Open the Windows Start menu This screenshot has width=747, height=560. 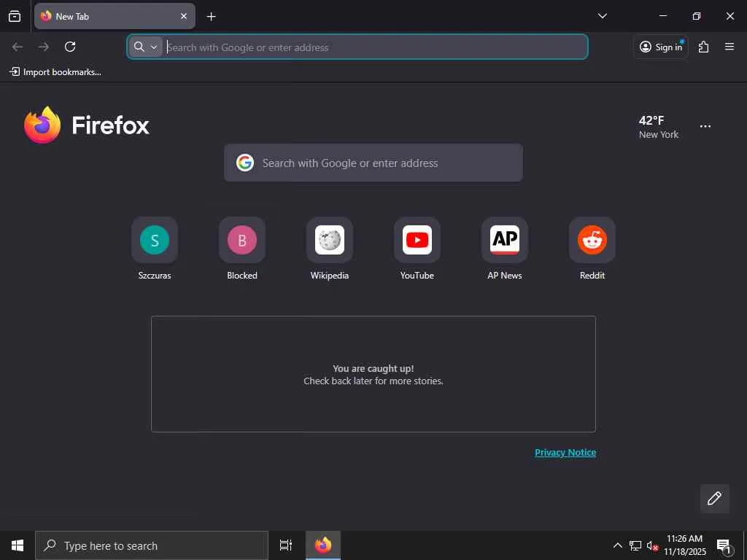[x=18, y=545]
